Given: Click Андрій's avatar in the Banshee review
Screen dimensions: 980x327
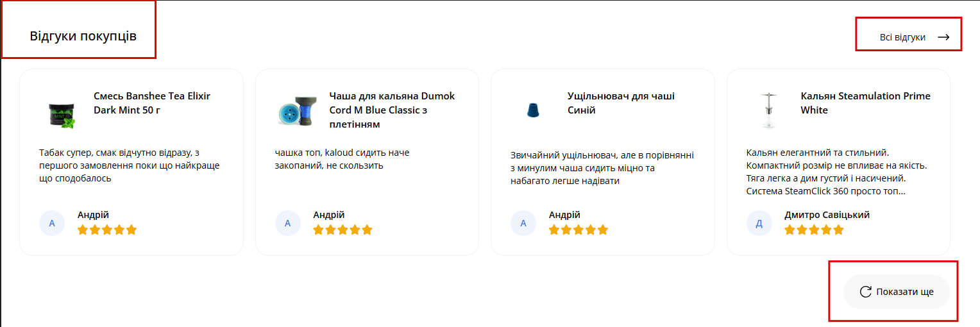Looking at the screenshot, I should (x=52, y=223).
